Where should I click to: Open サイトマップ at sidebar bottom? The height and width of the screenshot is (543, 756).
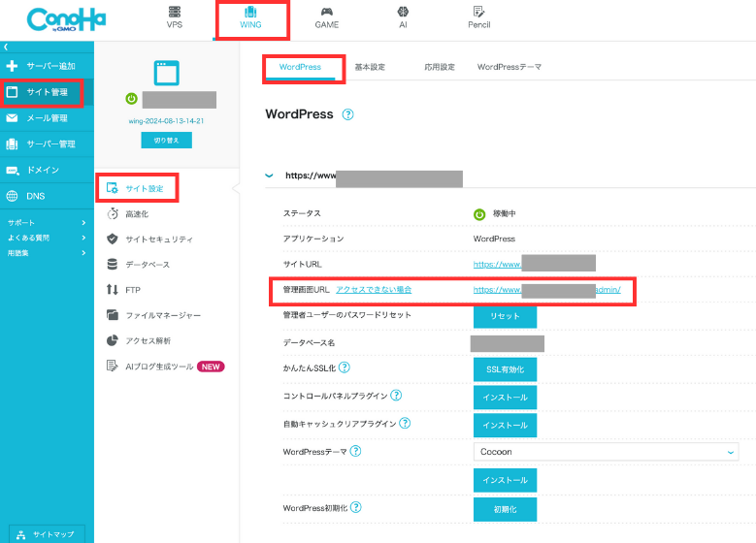coord(47,534)
